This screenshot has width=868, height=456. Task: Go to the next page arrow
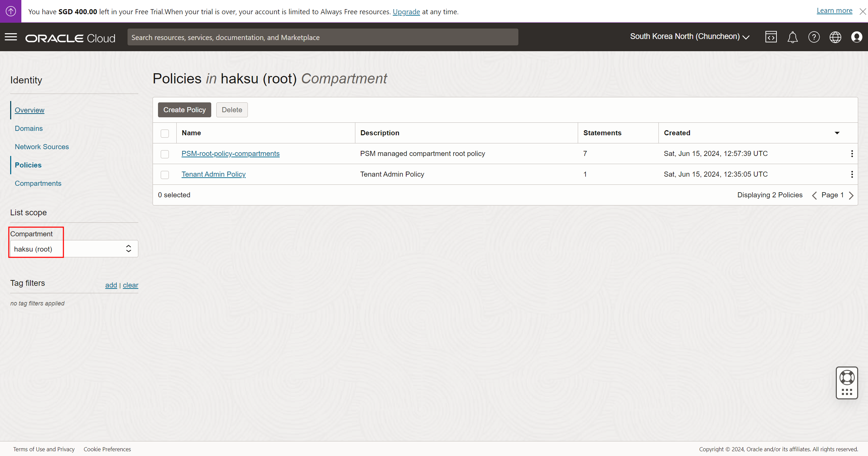851,195
